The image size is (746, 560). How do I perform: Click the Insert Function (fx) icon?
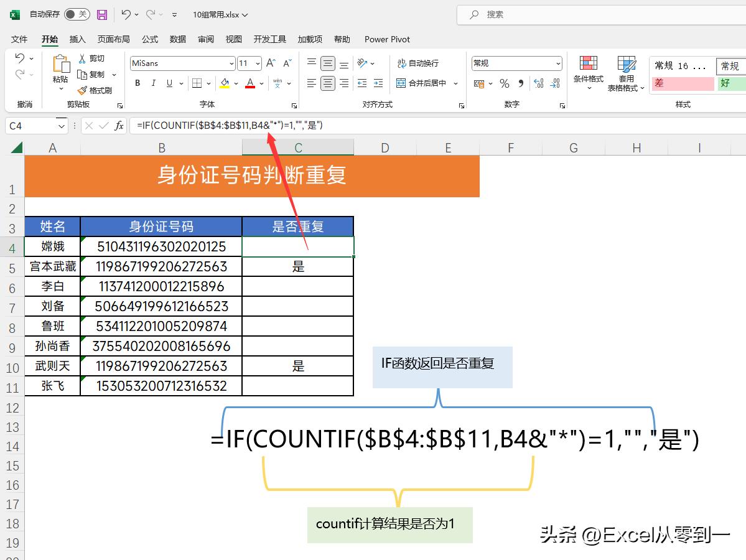point(119,126)
